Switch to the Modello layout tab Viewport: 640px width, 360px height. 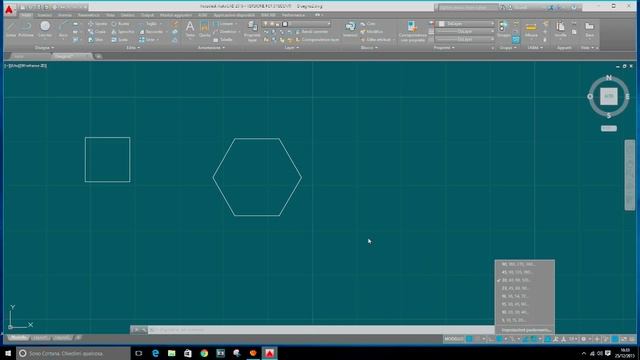[18, 338]
